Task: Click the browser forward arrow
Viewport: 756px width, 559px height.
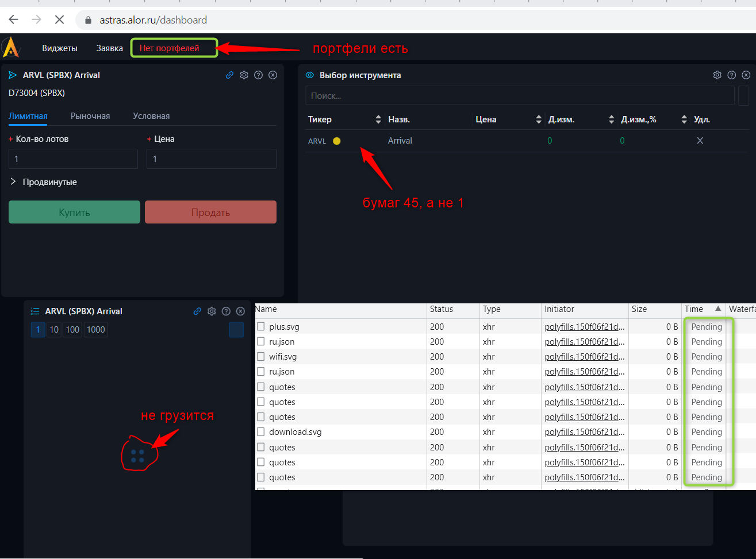Action: (36, 20)
